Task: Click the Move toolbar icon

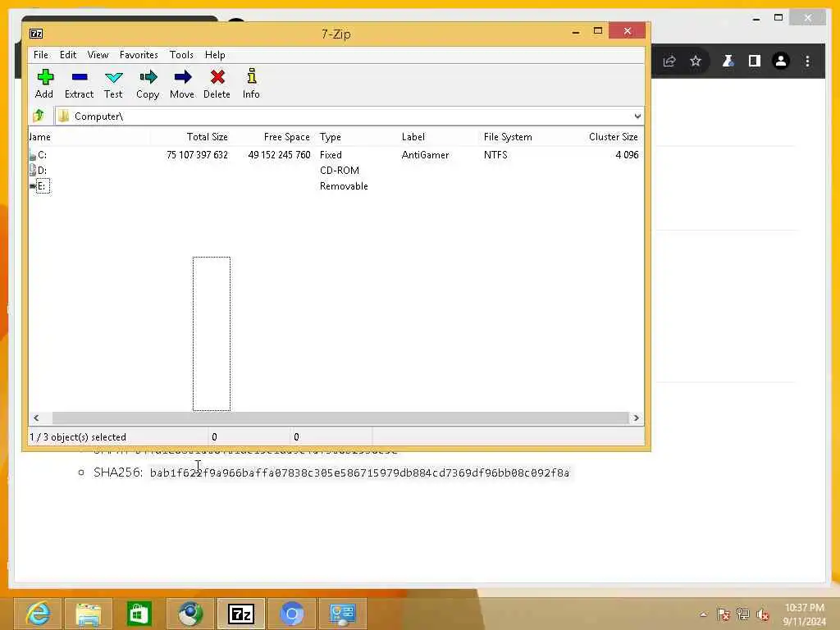Action: click(182, 84)
